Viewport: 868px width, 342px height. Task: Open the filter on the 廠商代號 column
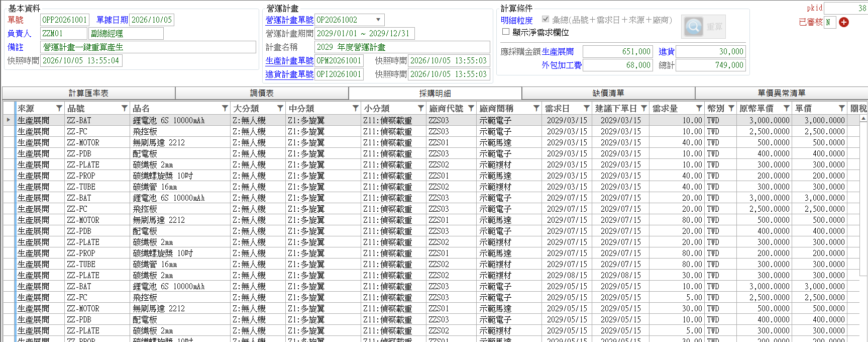(x=471, y=108)
